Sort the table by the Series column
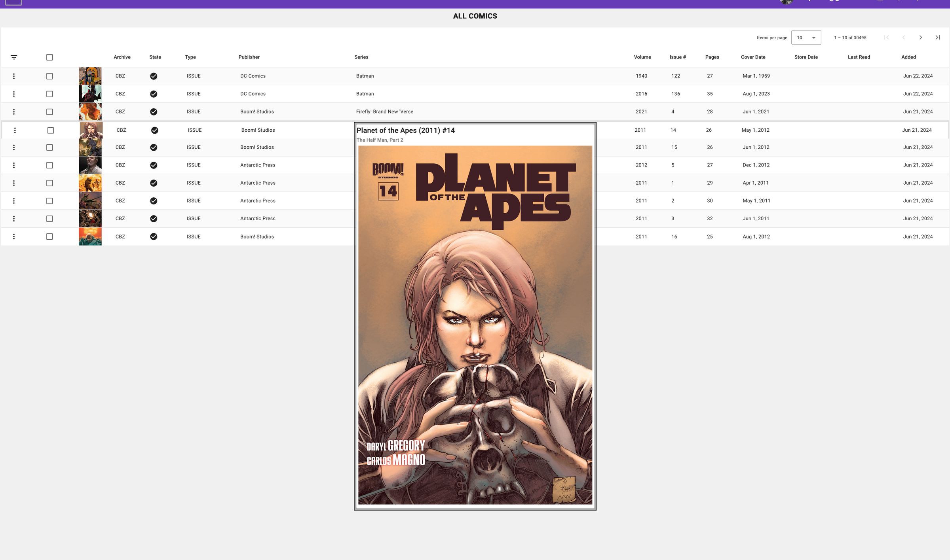 (361, 57)
